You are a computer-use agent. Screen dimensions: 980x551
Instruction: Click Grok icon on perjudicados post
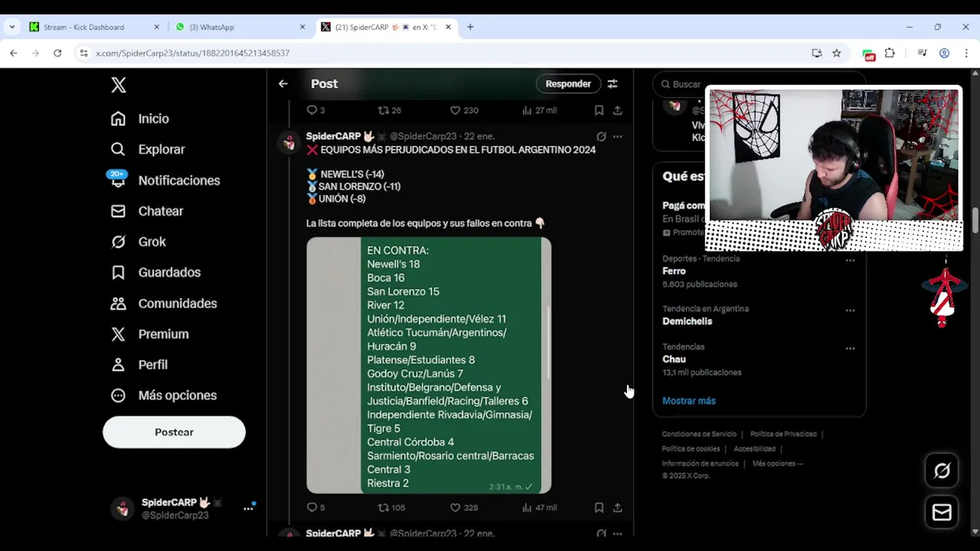[601, 137]
